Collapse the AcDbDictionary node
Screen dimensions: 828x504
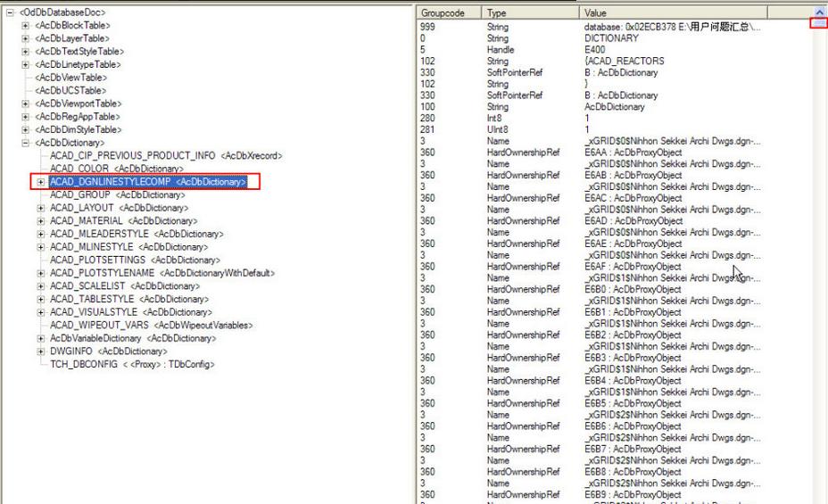[26, 143]
